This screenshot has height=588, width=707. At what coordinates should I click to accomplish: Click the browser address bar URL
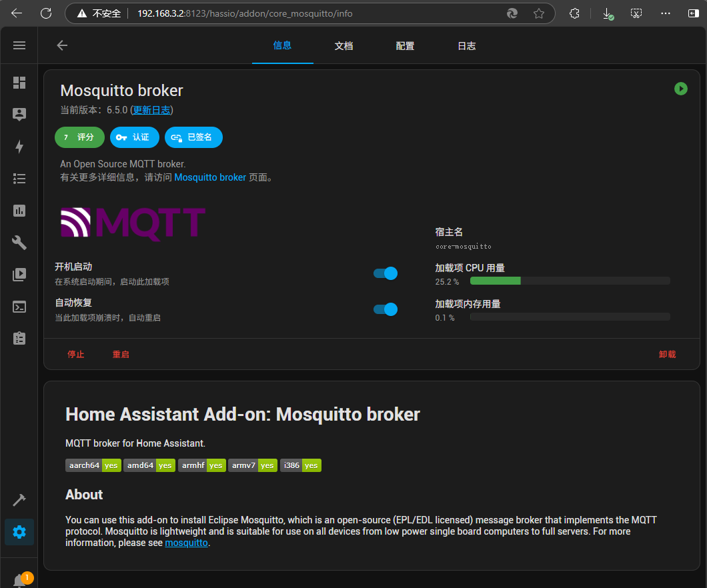(x=267, y=13)
